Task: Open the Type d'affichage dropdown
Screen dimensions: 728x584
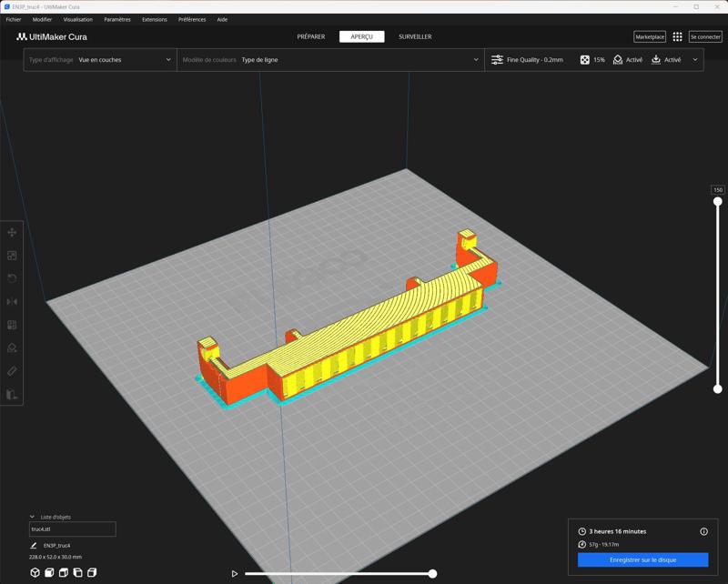Action: [x=100, y=60]
